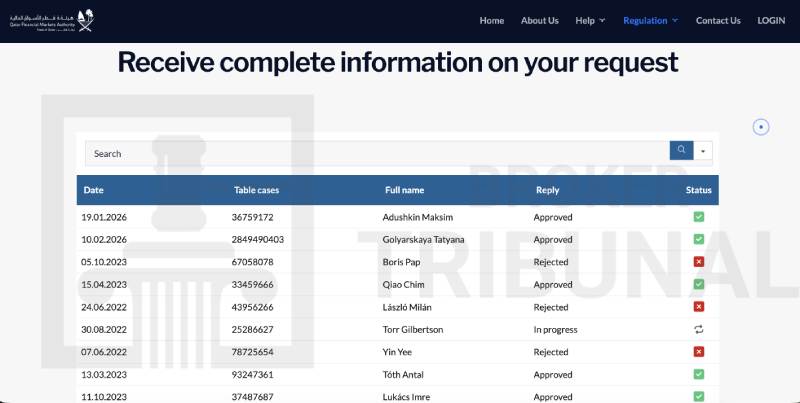Click red X status icon for László Milán

698,307
